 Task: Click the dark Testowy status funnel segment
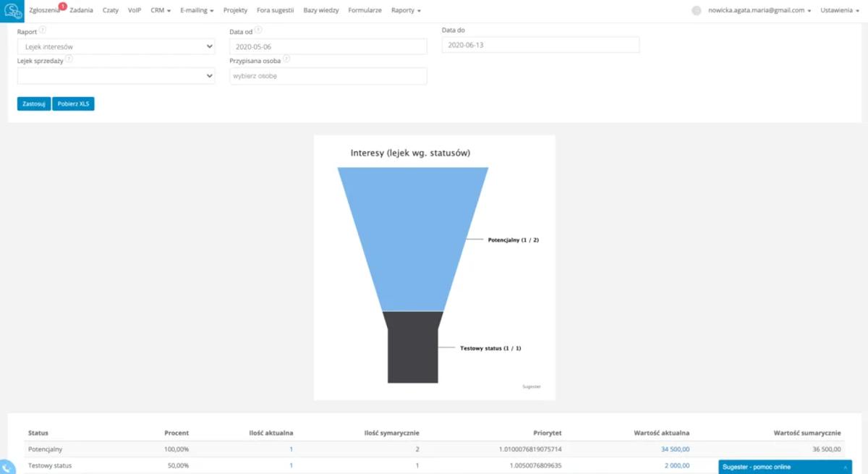pyautogui.click(x=412, y=347)
